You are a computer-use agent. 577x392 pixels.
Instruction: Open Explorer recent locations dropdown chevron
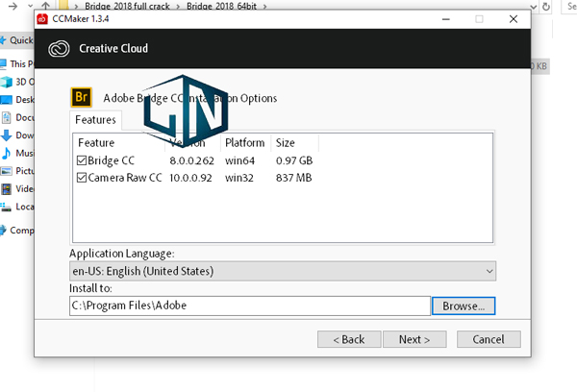tap(31, 7)
